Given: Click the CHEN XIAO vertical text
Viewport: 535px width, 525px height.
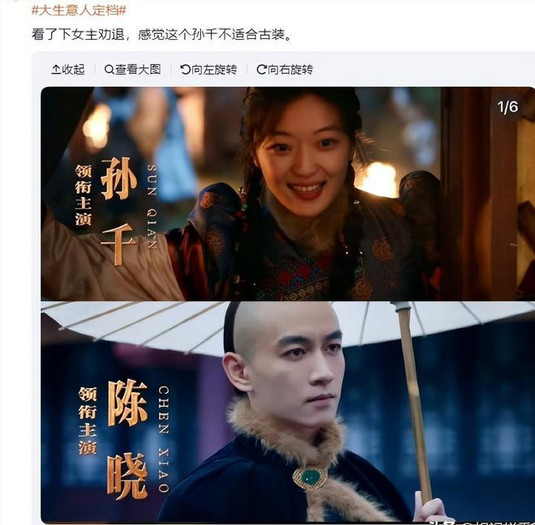Looking at the screenshot, I should pyautogui.click(x=164, y=439).
